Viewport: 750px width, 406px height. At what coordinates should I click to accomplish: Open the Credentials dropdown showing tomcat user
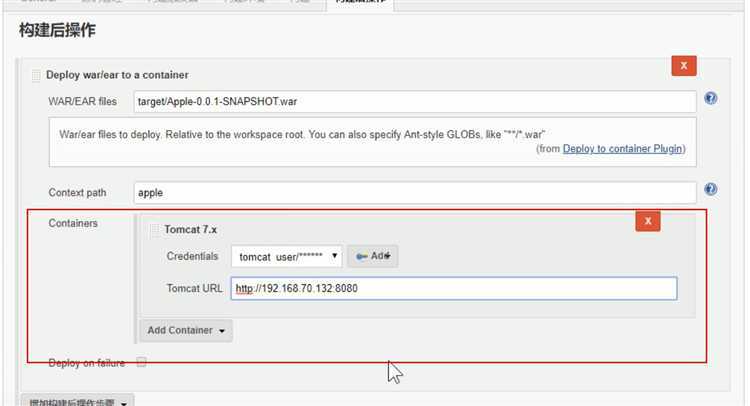pyautogui.click(x=286, y=257)
